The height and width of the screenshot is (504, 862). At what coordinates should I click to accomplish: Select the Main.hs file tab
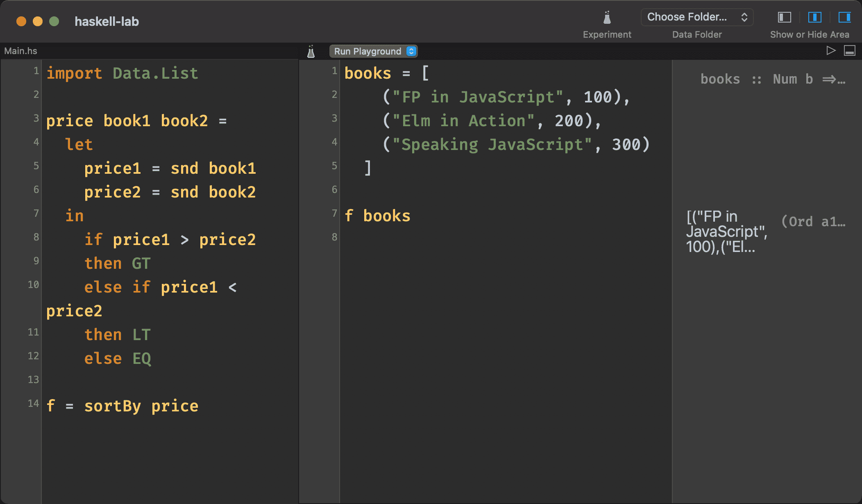[20, 51]
